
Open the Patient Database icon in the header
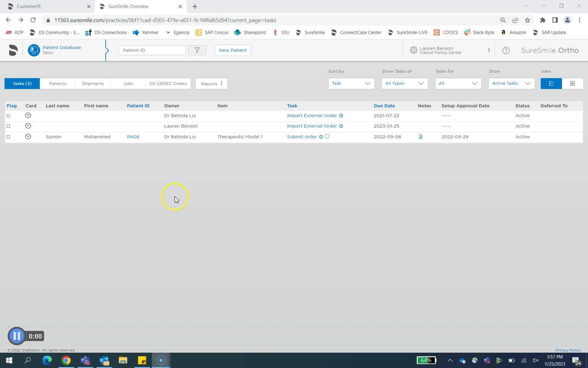(x=34, y=50)
